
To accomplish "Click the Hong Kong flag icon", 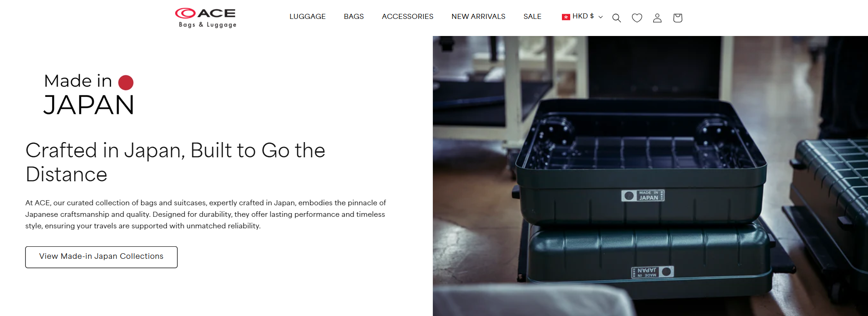I will pyautogui.click(x=566, y=17).
